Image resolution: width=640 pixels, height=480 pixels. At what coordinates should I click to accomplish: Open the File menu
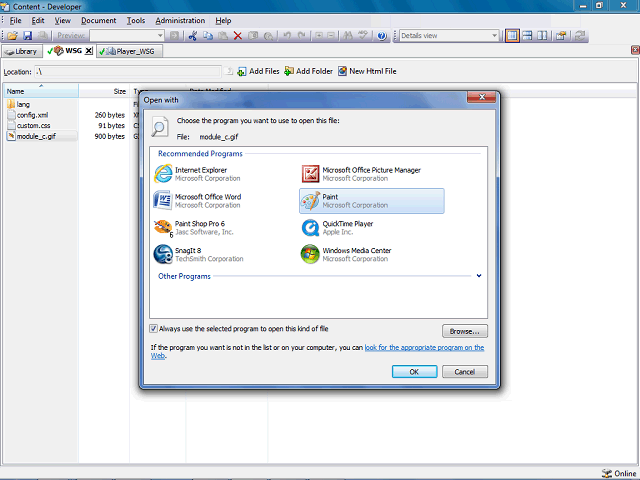tap(16, 20)
